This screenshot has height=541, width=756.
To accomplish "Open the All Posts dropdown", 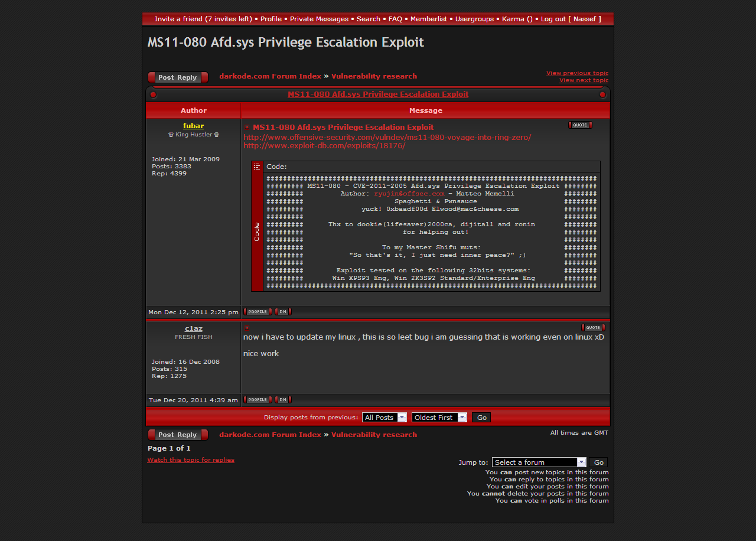I will 384,418.
